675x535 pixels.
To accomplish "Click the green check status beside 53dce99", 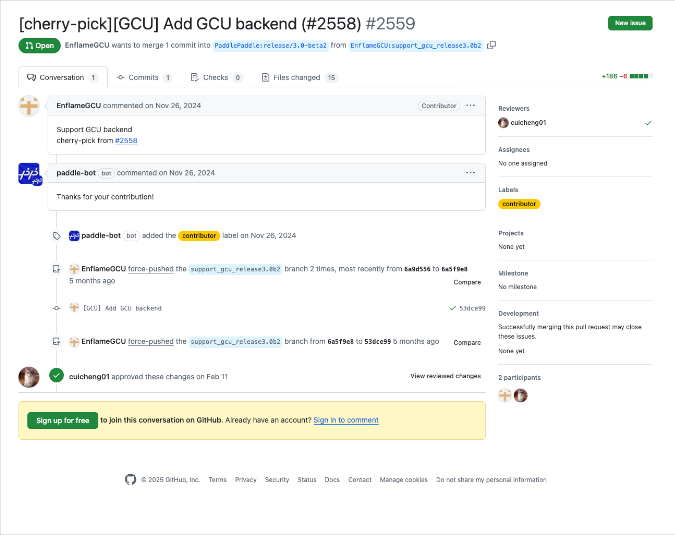I will click(x=452, y=308).
